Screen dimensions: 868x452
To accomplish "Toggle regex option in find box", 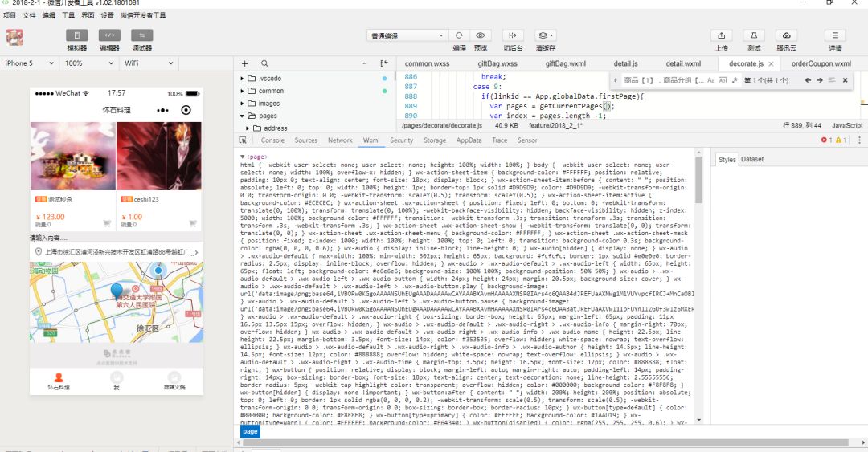I will tap(735, 80).
